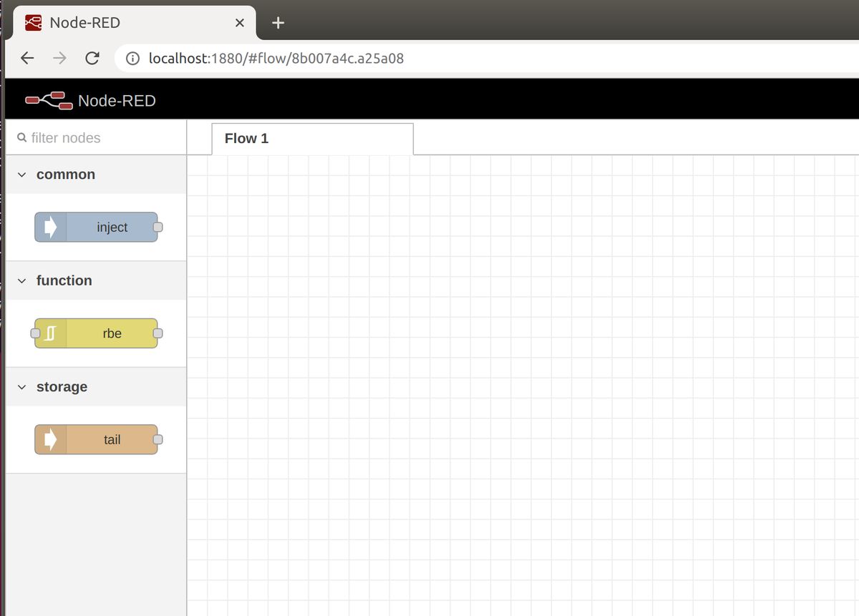Open a new browser tab

pyautogui.click(x=278, y=23)
